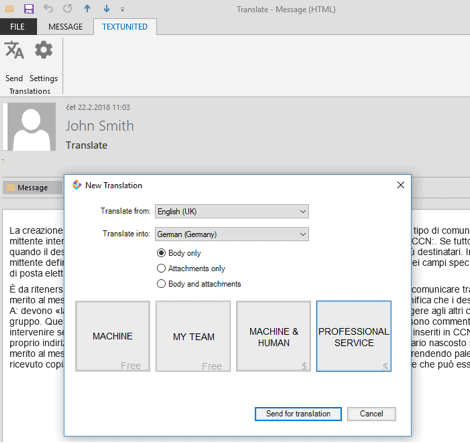Viewport: 470px width, 443px height.
Task: Choose the PROFESSIONAL SERVICE option
Action: 354,336
